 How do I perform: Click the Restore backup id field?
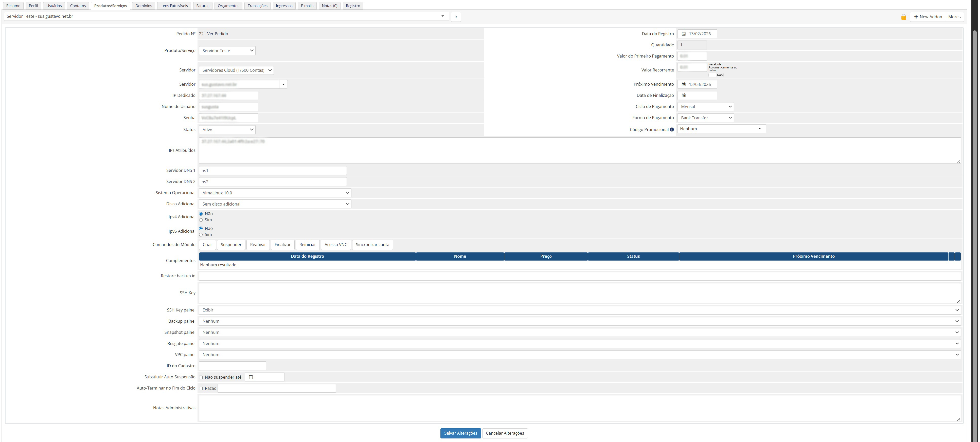pos(579,276)
